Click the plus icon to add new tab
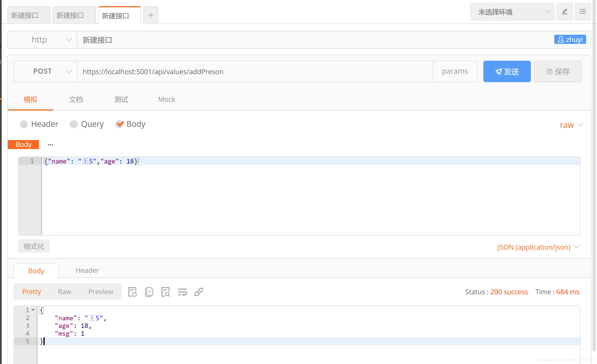The height and width of the screenshot is (364, 597). coord(150,15)
